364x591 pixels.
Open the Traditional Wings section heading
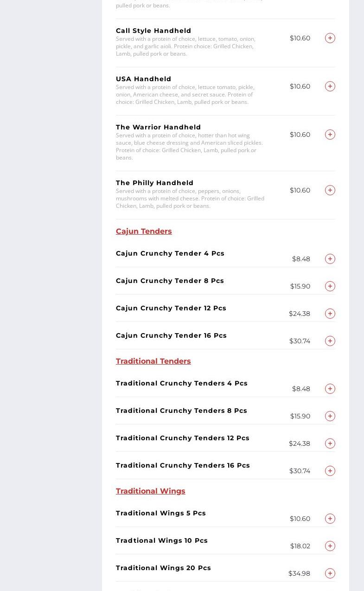point(150,491)
